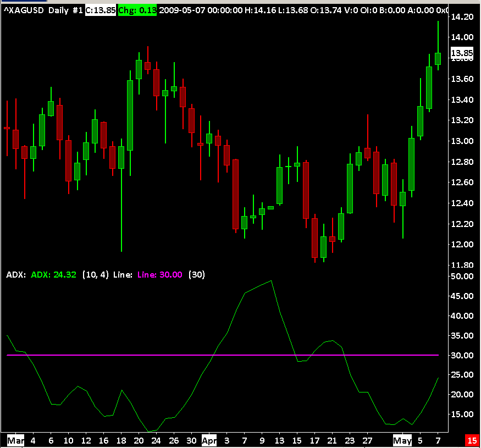
Task: Click the ADX peak near 49
Action: (x=271, y=281)
